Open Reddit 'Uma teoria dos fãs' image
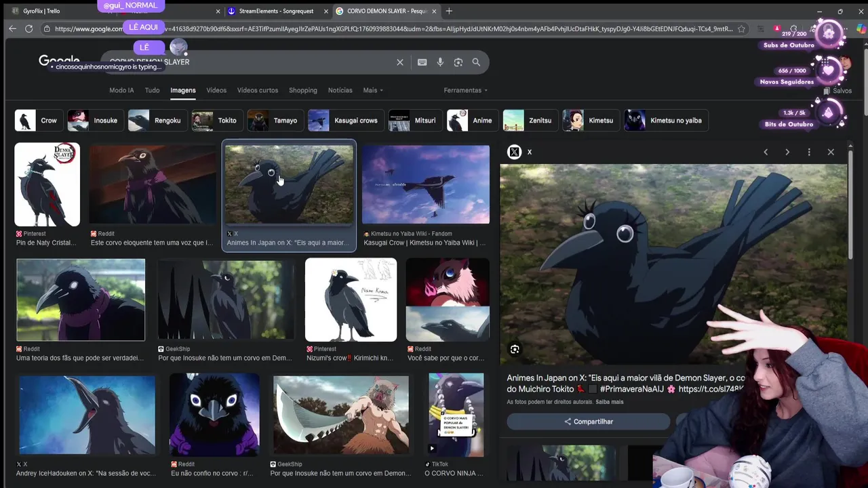The width and height of the screenshot is (868, 488). click(x=81, y=300)
